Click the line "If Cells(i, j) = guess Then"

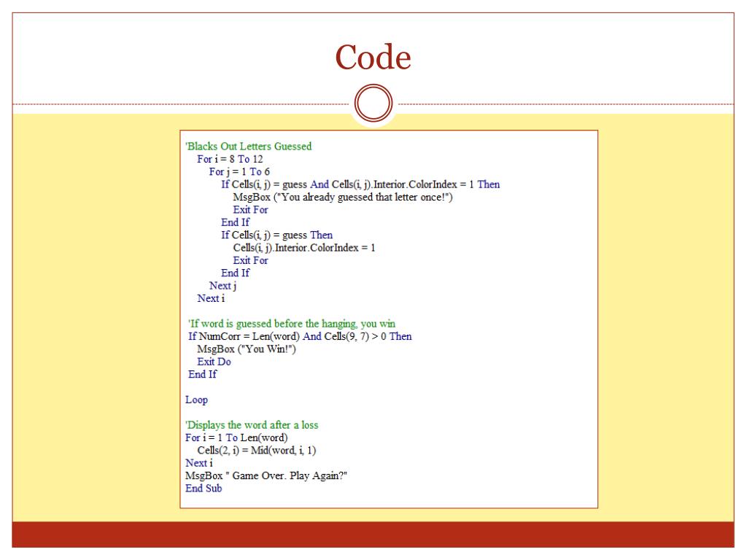pyautogui.click(x=276, y=235)
